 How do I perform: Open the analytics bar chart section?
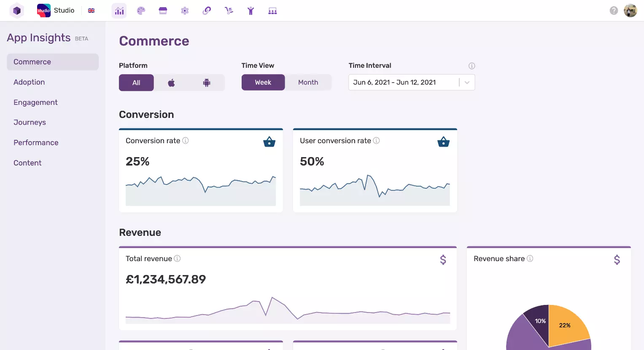(119, 11)
